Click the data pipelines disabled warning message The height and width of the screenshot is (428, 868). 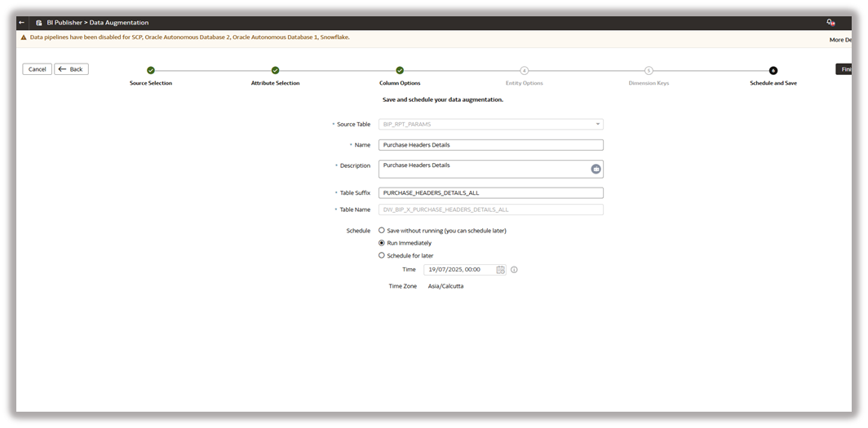pos(189,38)
